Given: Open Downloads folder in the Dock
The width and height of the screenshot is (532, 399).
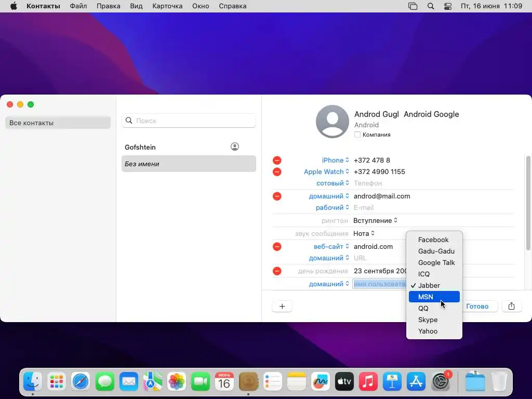Looking at the screenshot, I should (x=475, y=381).
